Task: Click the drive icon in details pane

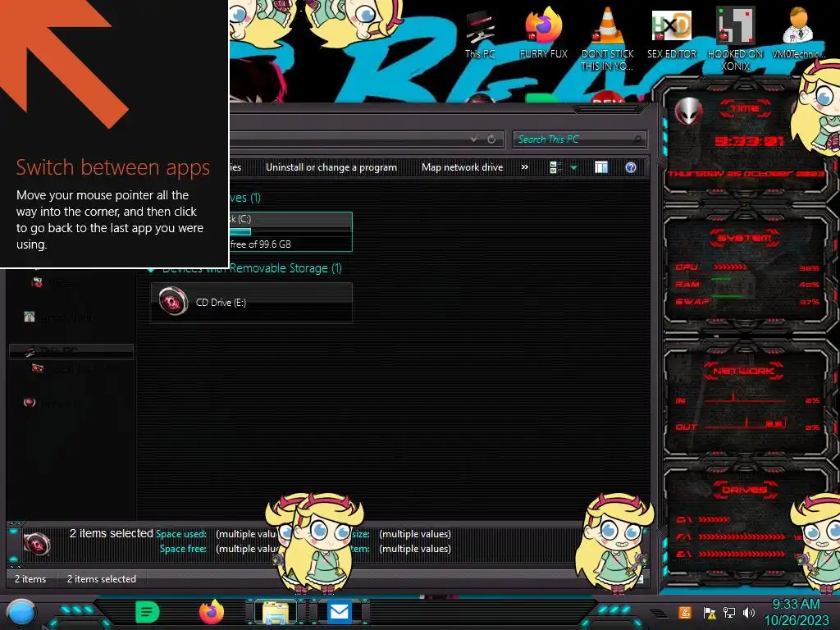Action: [x=37, y=544]
